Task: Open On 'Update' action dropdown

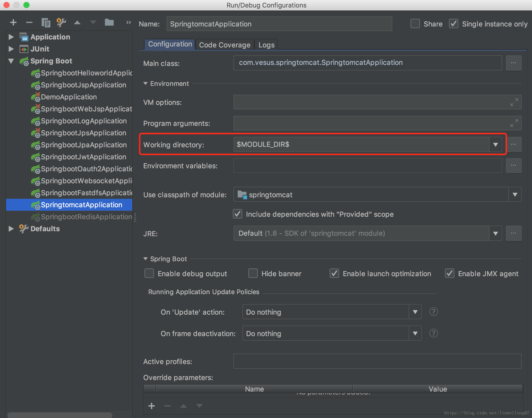Action: pyautogui.click(x=415, y=312)
